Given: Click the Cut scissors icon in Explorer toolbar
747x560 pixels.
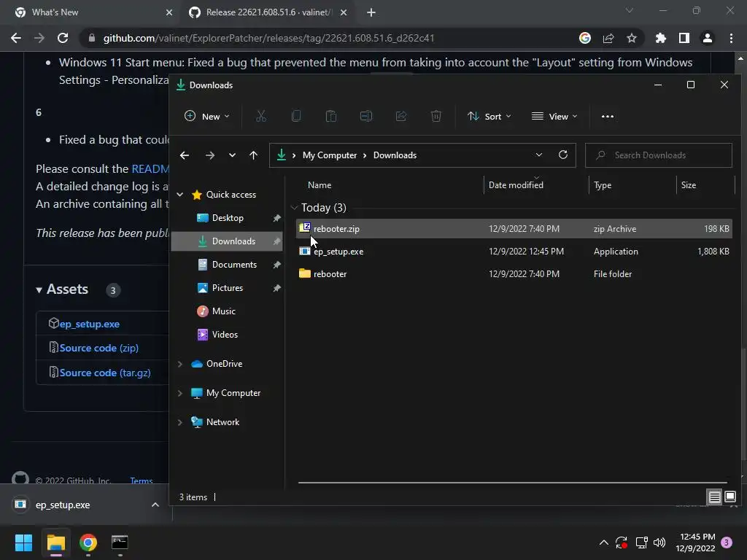Looking at the screenshot, I should (x=260, y=116).
